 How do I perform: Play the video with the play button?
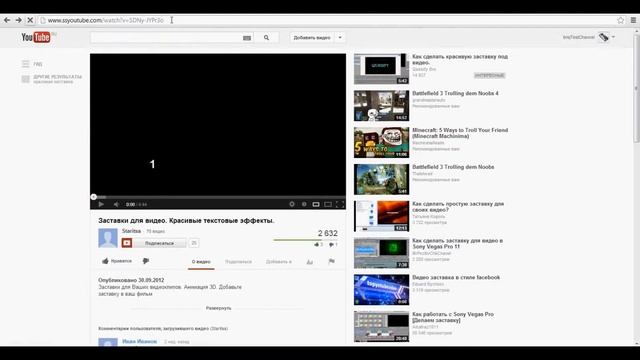click(101, 204)
